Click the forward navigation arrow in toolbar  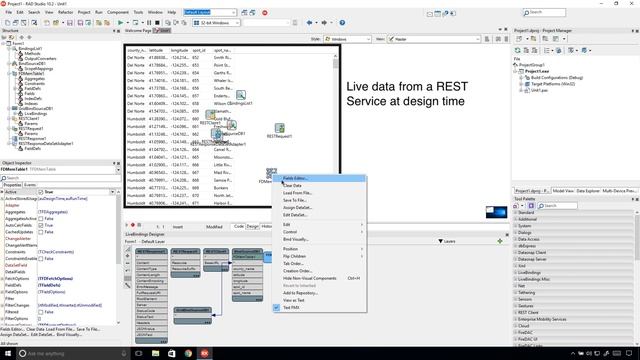pyautogui.click(x=324, y=23)
